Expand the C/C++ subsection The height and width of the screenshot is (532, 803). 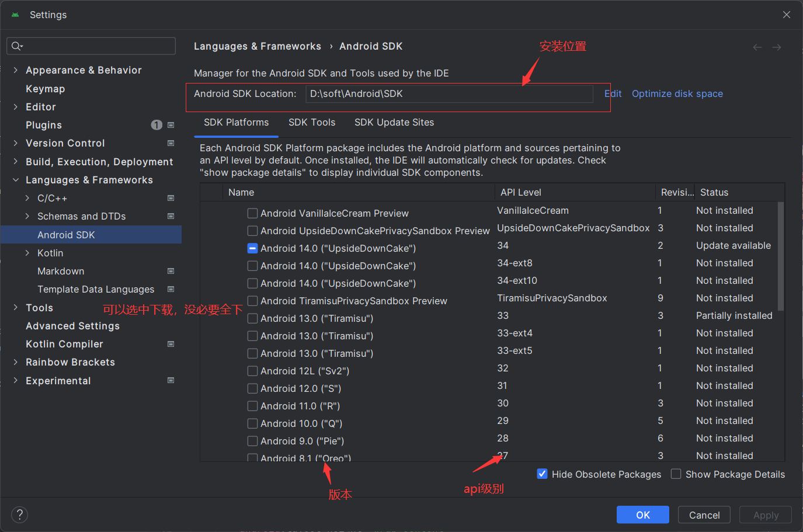(27, 198)
